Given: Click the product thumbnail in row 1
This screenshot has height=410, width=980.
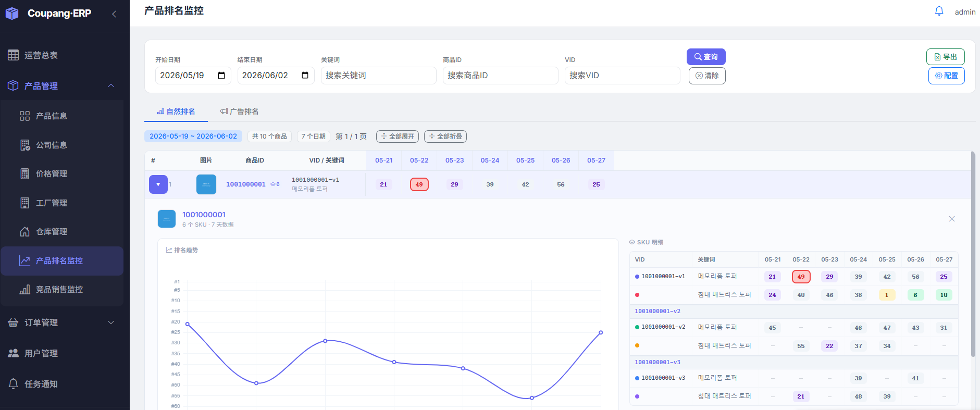Looking at the screenshot, I should click(x=206, y=184).
